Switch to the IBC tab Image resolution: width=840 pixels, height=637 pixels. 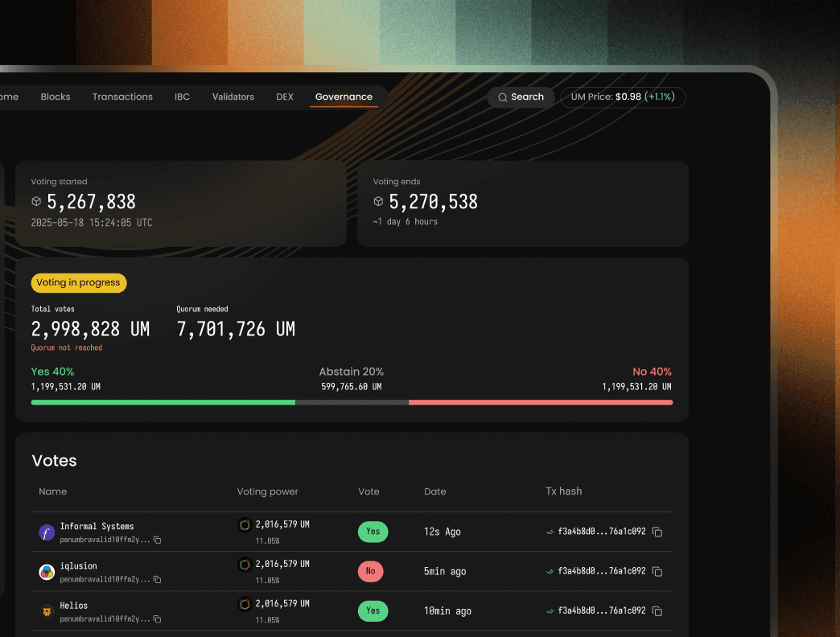point(182,97)
